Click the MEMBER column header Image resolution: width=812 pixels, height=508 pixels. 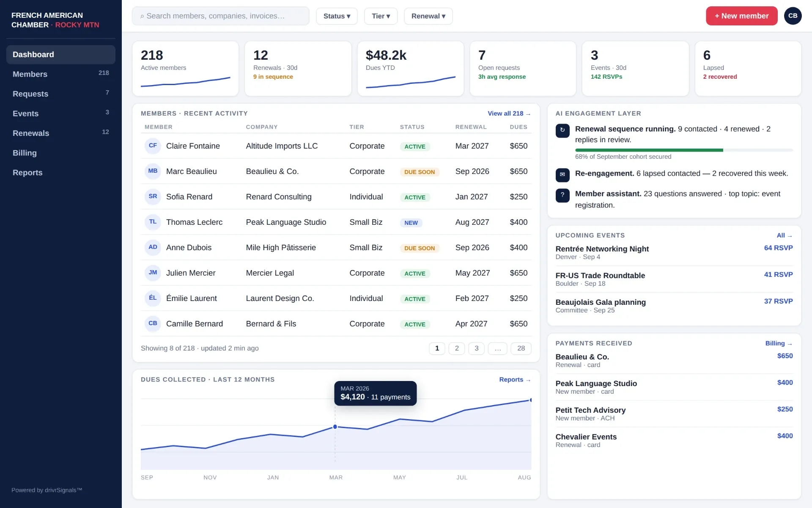point(159,127)
